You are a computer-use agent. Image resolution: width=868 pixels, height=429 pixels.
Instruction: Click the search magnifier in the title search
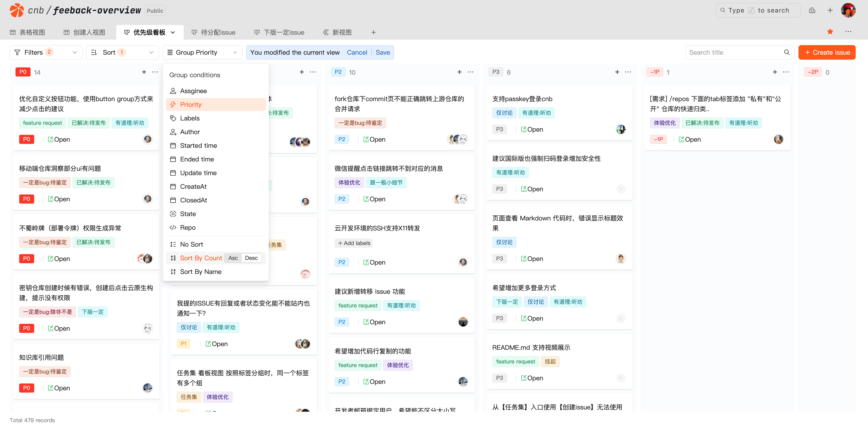(x=786, y=52)
